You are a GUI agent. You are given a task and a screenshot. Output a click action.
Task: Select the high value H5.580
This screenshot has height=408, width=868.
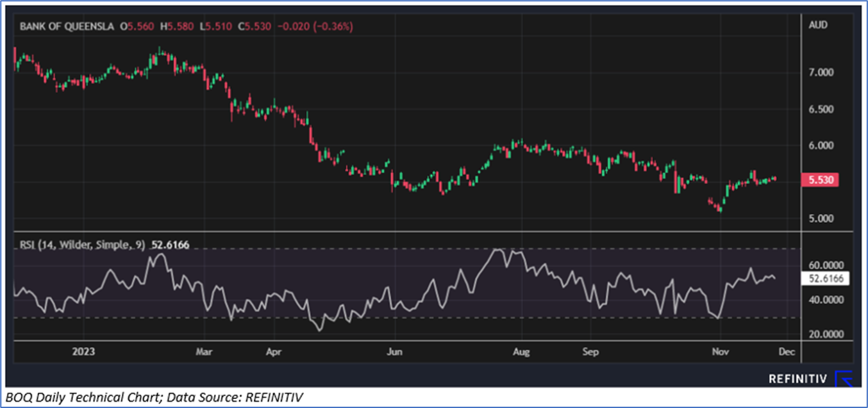176,27
